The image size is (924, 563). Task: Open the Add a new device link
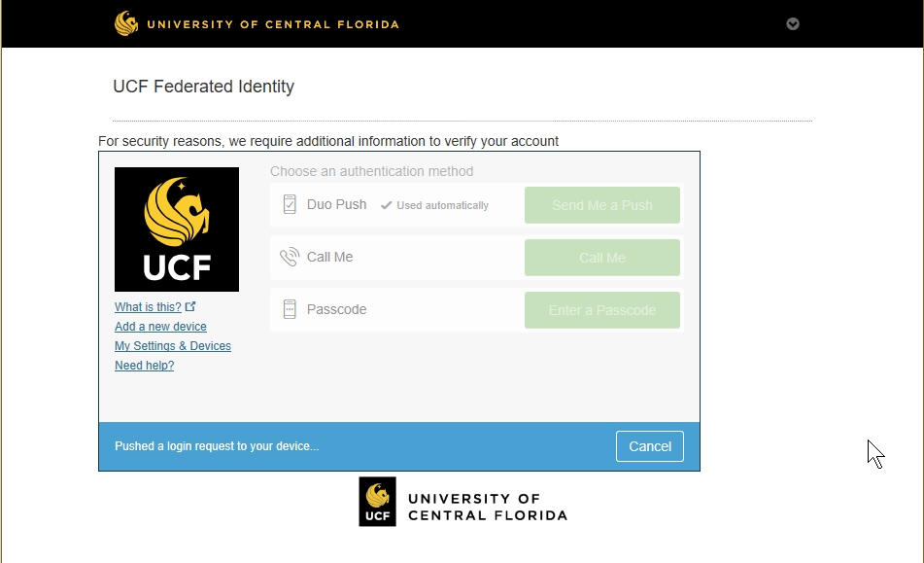[160, 327]
